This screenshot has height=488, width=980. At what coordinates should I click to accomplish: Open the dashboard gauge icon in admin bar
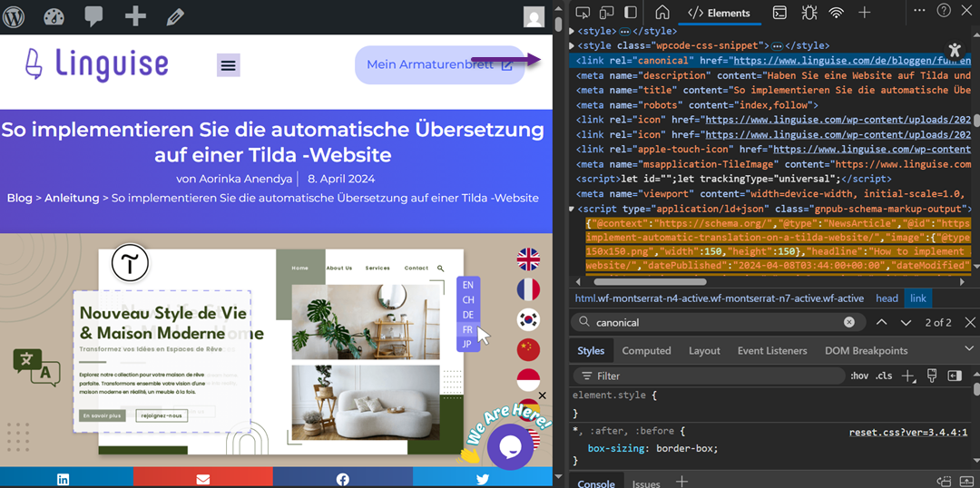pos(54,16)
